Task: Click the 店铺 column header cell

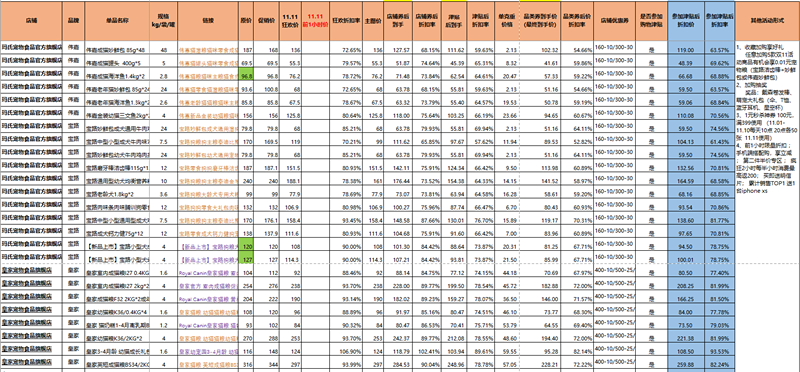Action: coord(31,21)
